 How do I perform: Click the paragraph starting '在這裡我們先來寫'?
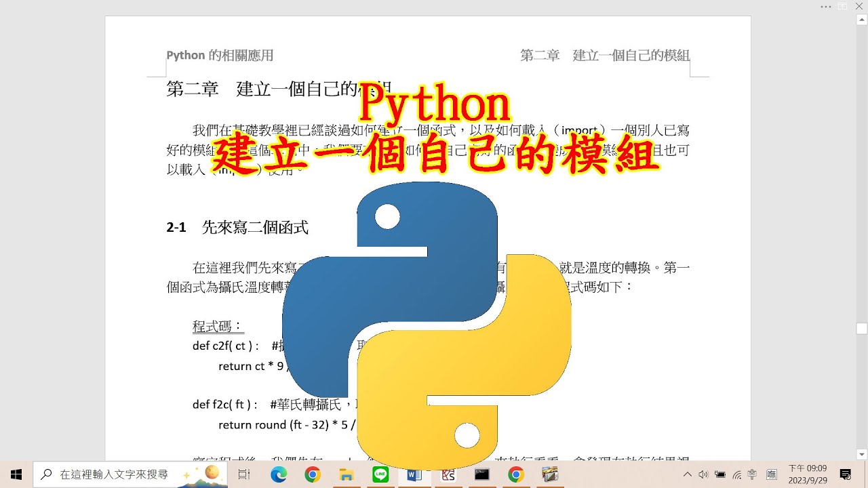coord(428,277)
